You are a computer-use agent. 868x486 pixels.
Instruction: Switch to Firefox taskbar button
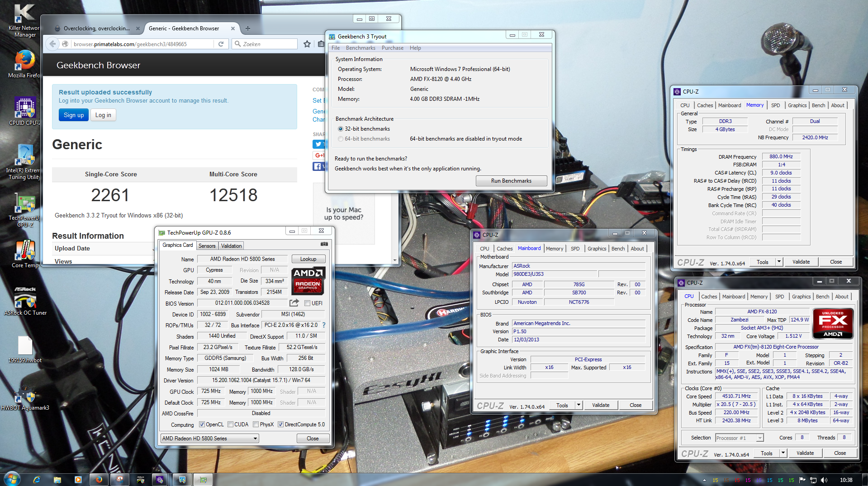pos(99,480)
